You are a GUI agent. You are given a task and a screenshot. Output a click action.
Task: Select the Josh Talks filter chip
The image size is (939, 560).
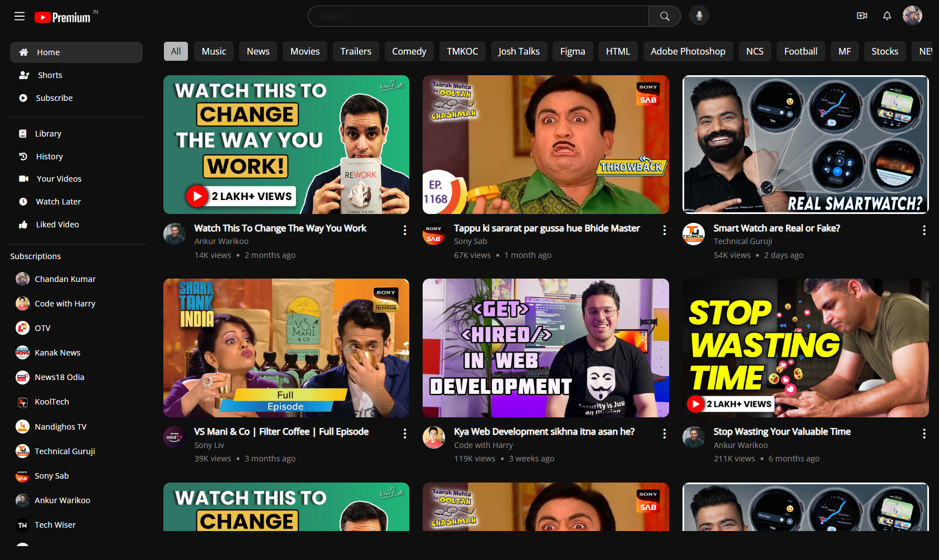pyautogui.click(x=519, y=51)
